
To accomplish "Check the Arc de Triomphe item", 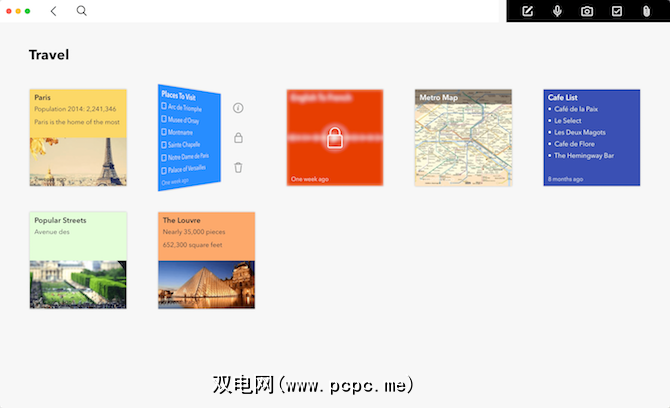I will point(164,106).
